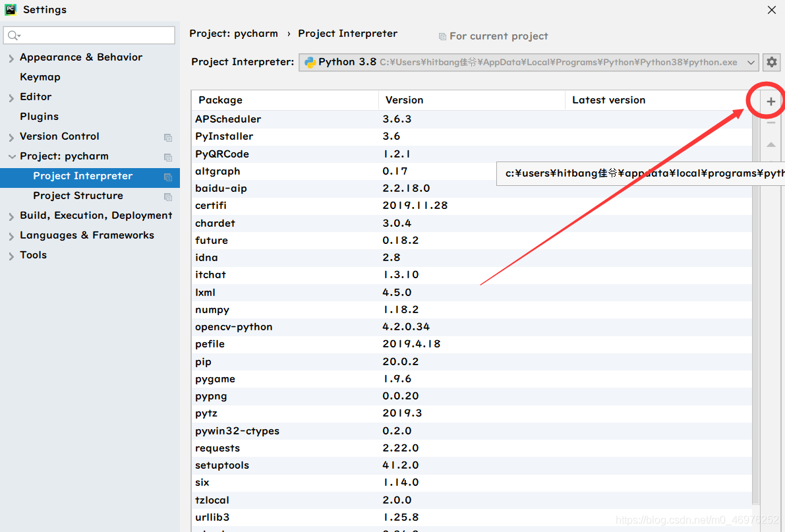Click the search magnifier icon in settings
The image size is (785, 532).
(x=14, y=36)
